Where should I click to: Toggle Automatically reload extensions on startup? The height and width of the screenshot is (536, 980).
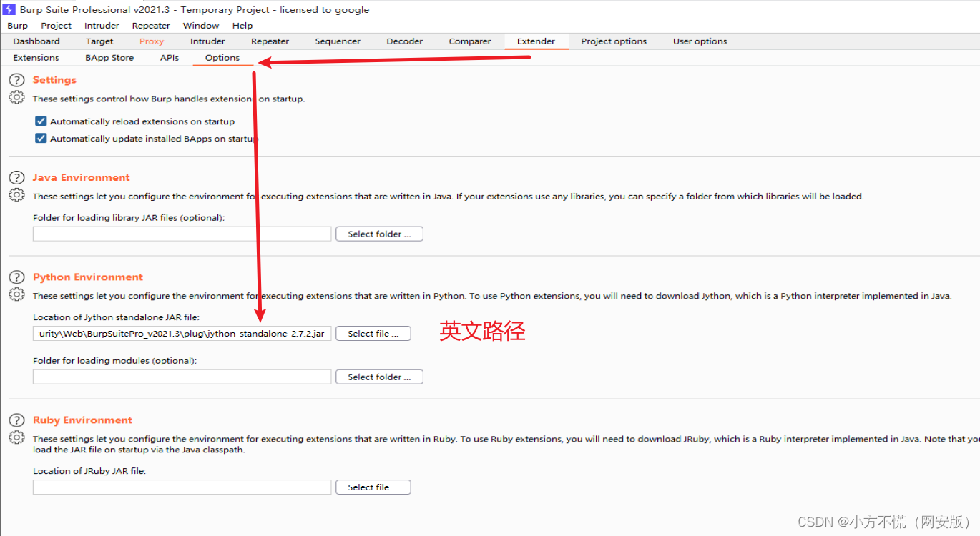pyautogui.click(x=41, y=121)
